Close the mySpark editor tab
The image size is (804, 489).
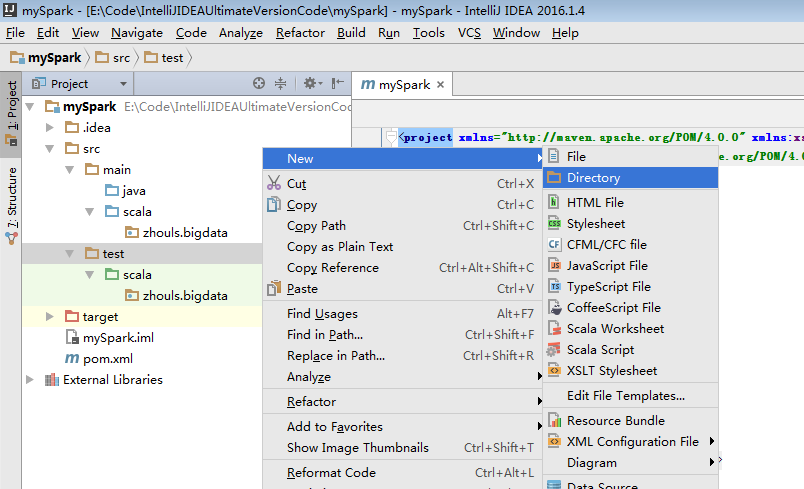(440, 85)
